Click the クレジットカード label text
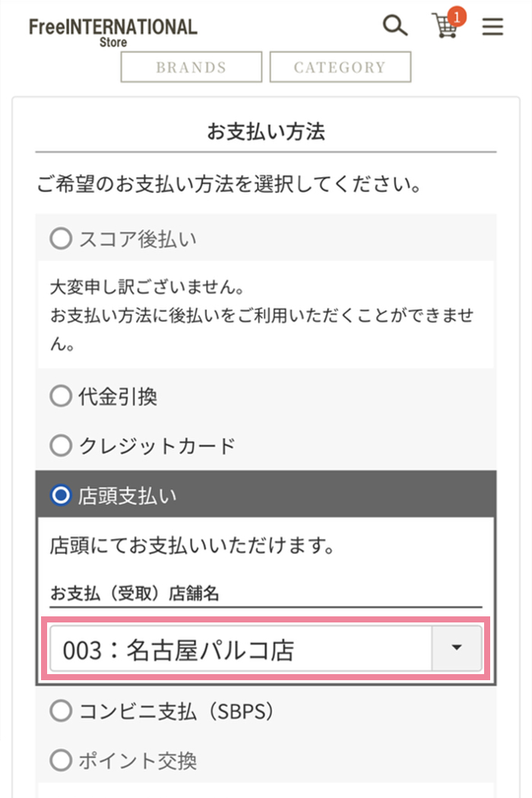532x798 pixels. tap(157, 445)
